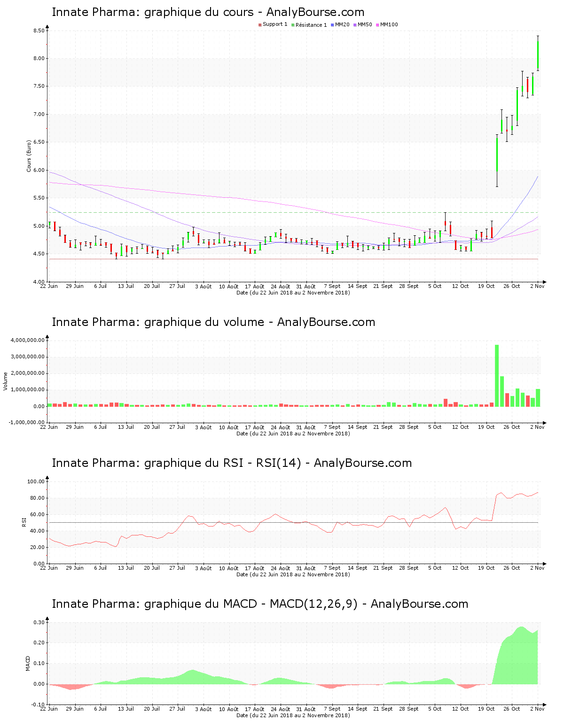Click the '6.00' price axis value
564x728 pixels.
coord(39,170)
